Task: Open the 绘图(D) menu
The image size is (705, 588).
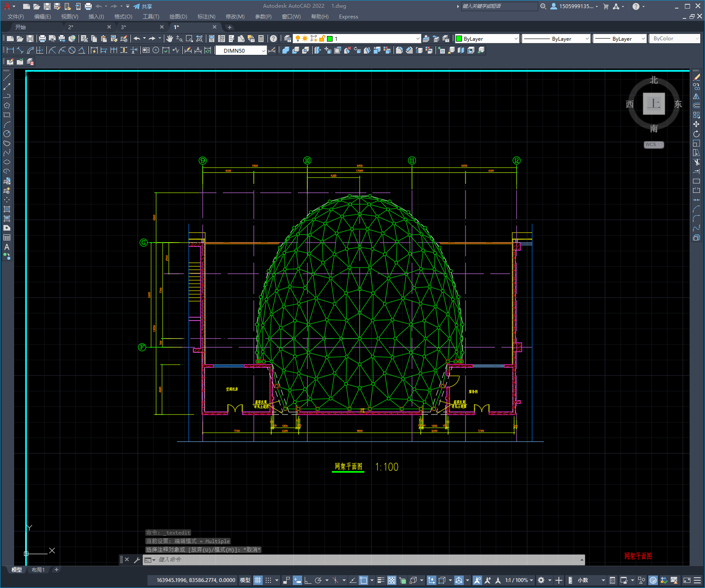Action: [x=178, y=17]
